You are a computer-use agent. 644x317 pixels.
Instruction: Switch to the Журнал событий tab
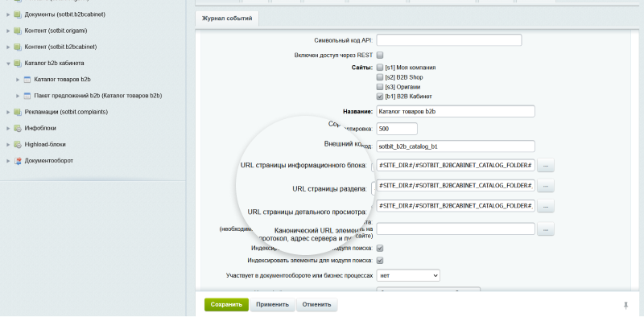coord(227,18)
